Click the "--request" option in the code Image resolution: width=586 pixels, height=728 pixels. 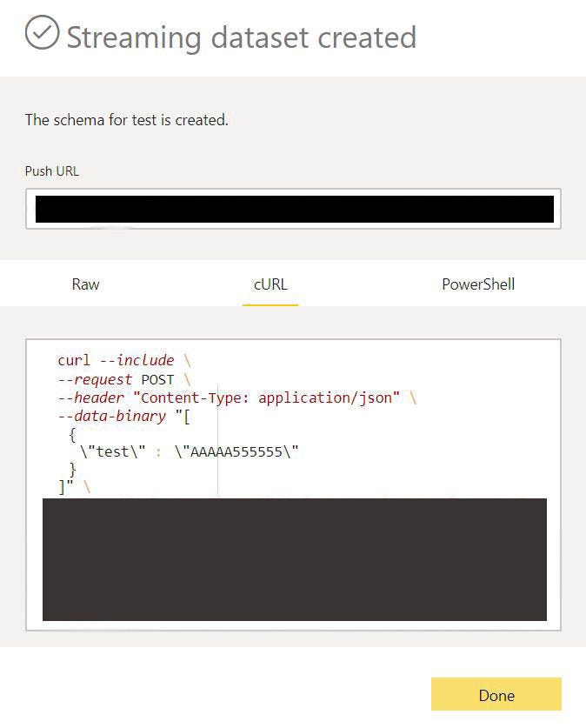coord(95,379)
